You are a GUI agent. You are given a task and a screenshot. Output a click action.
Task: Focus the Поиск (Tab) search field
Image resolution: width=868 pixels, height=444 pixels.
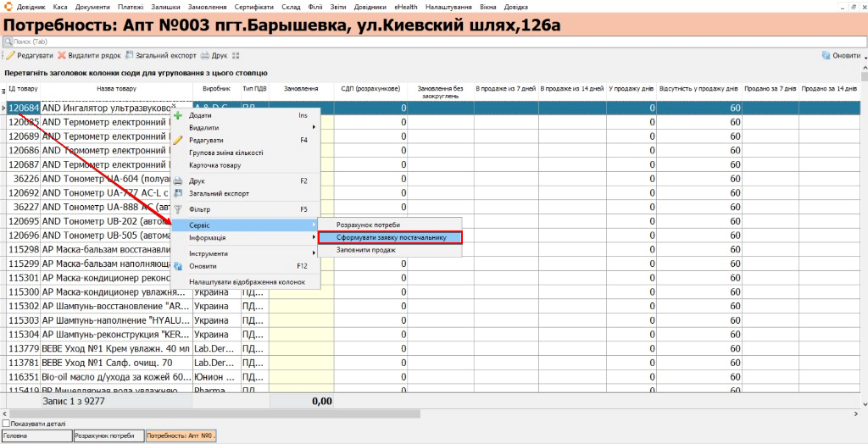[x=430, y=42]
